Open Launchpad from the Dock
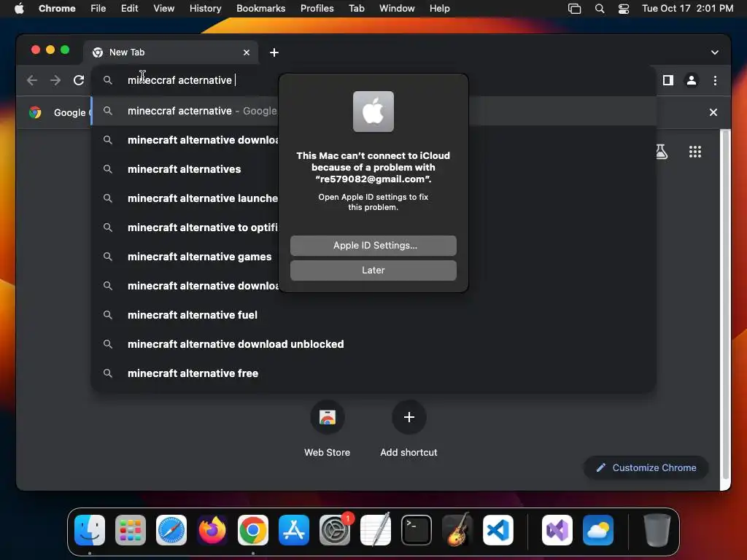Screen dimensions: 747x560 (x=131, y=530)
